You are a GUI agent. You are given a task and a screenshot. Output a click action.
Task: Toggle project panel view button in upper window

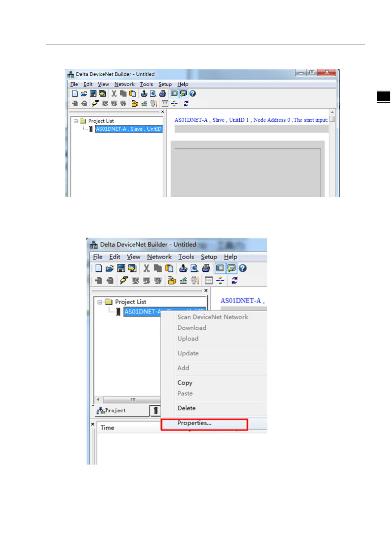tap(174, 93)
